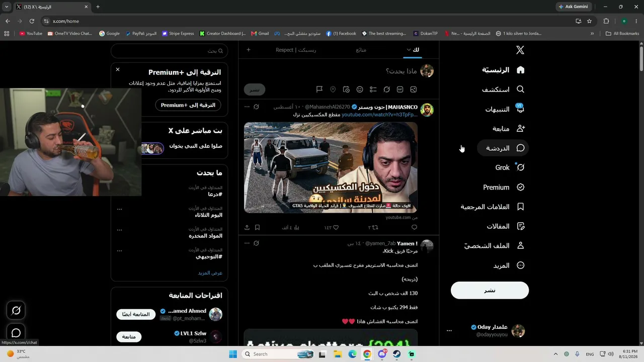Screen dimensions: 644x362
Task: Click the X logo above the sidebar
Action: point(520,50)
